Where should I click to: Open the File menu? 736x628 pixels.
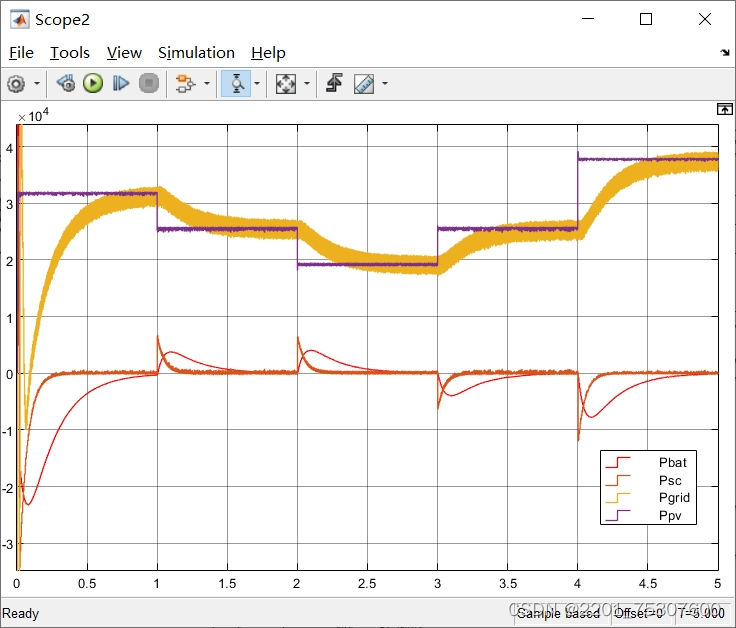(x=21, y=53)
